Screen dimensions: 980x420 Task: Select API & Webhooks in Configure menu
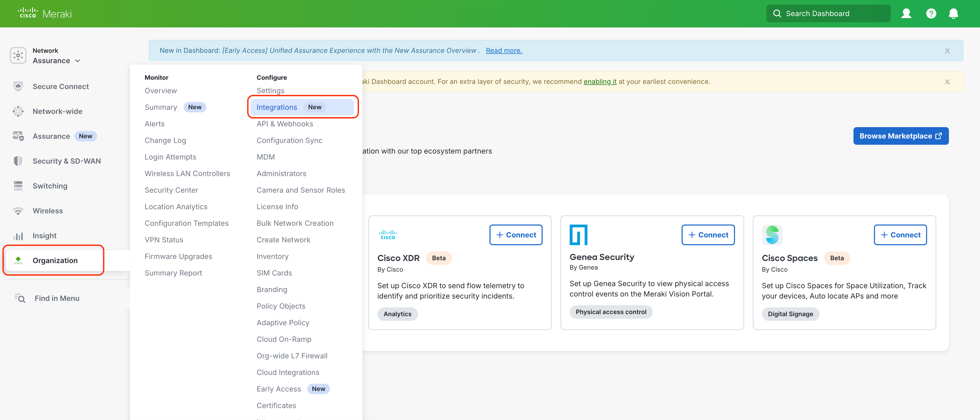(285, 124)
